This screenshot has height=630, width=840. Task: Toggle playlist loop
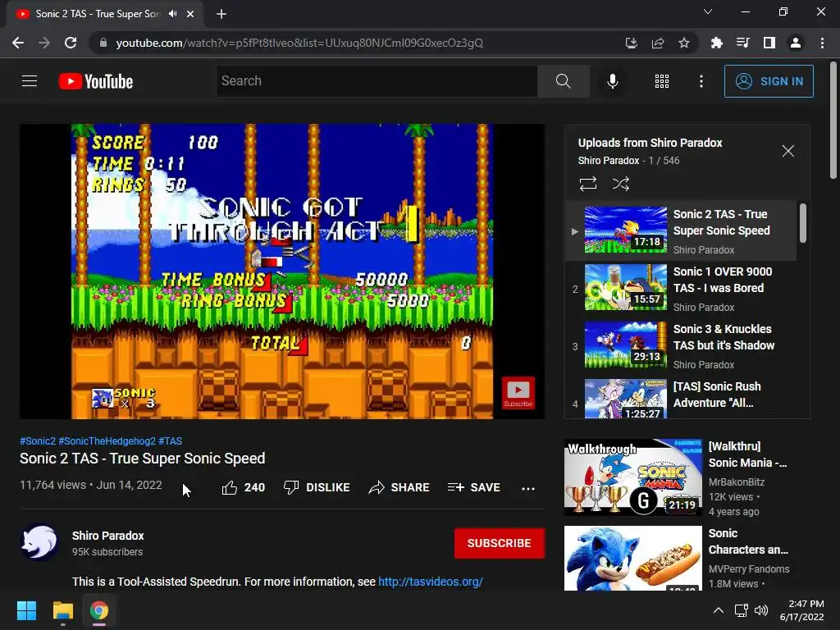click(x=587, y=184)
